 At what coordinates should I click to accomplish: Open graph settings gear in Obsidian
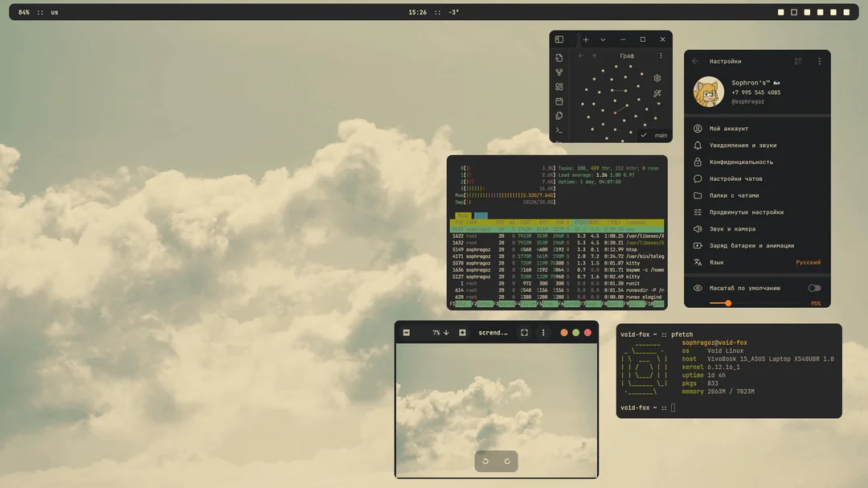pos(657,78)
